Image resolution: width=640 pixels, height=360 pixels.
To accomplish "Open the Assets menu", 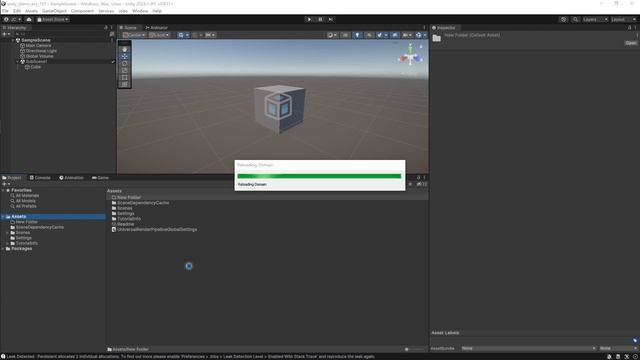I will click(31, 11).
